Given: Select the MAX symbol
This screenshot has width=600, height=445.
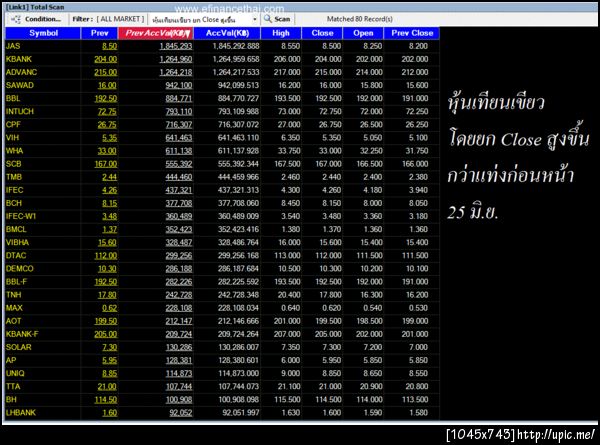Looking at the screenshot, I should coord(14,308).
